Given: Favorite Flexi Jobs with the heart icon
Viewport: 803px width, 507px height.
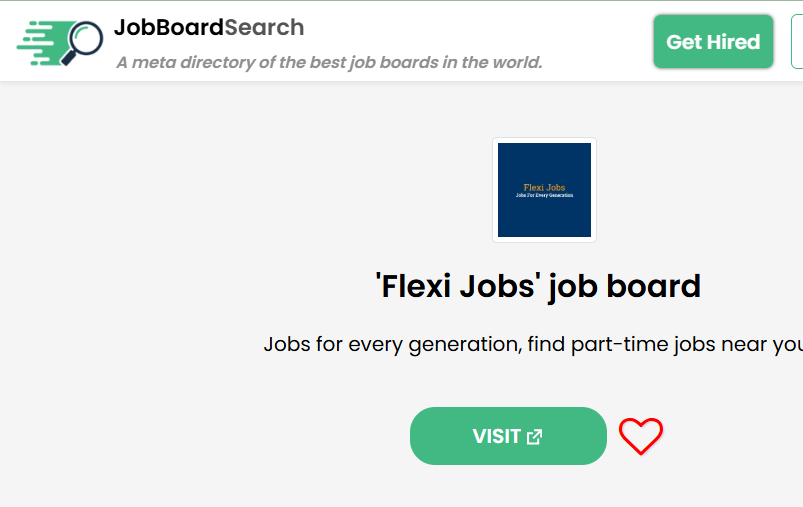Looking at the screenshot, I should pos(641,436).
